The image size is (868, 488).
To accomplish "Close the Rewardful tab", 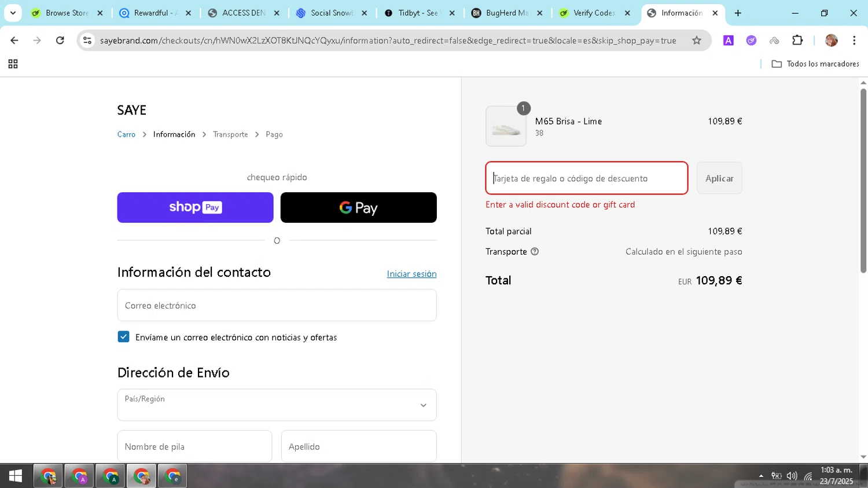I will [188, 13].
